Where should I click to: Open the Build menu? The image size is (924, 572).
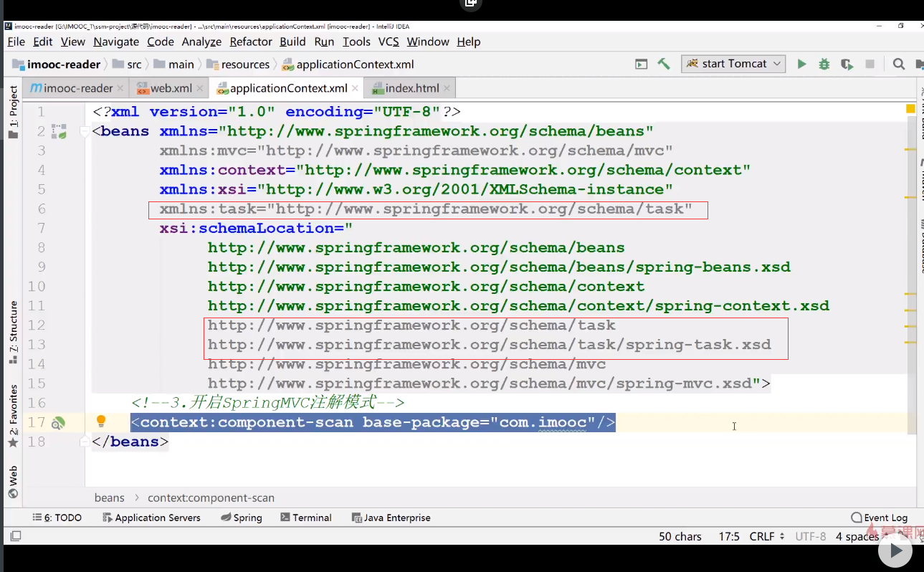[x=292, y=42]
